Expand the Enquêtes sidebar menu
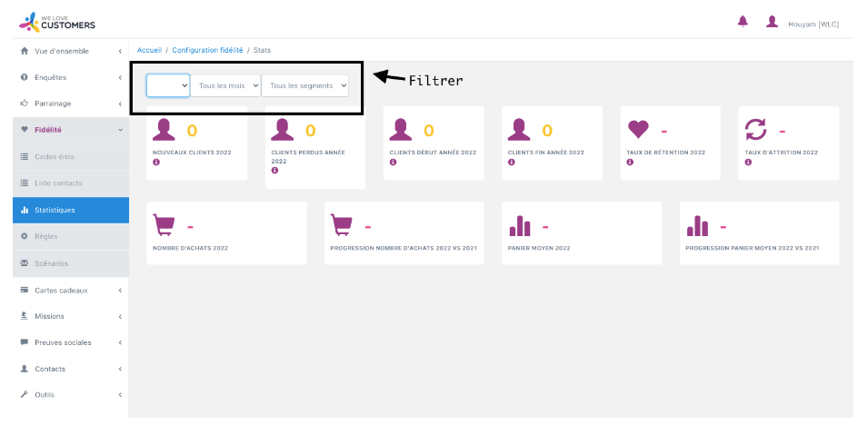The width and height of the screenshot is (868, 435). click(70, 77)
